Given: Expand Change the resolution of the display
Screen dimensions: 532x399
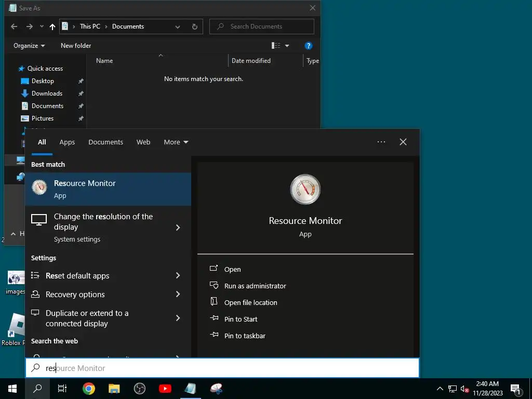Looking at the screenshot, I should [178, 228].
